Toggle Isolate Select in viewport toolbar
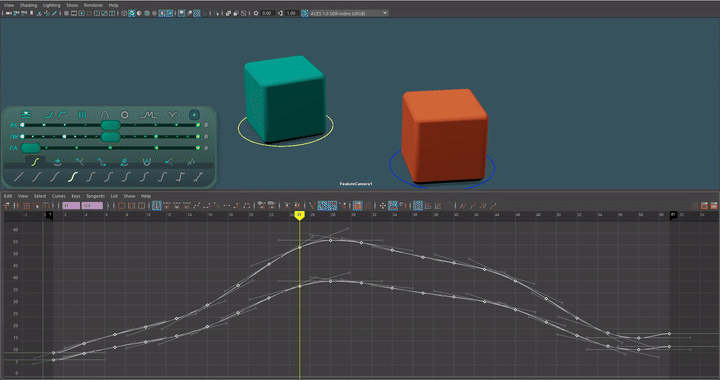720x380 pixels. pyautogui.click(x=216, y=13)
